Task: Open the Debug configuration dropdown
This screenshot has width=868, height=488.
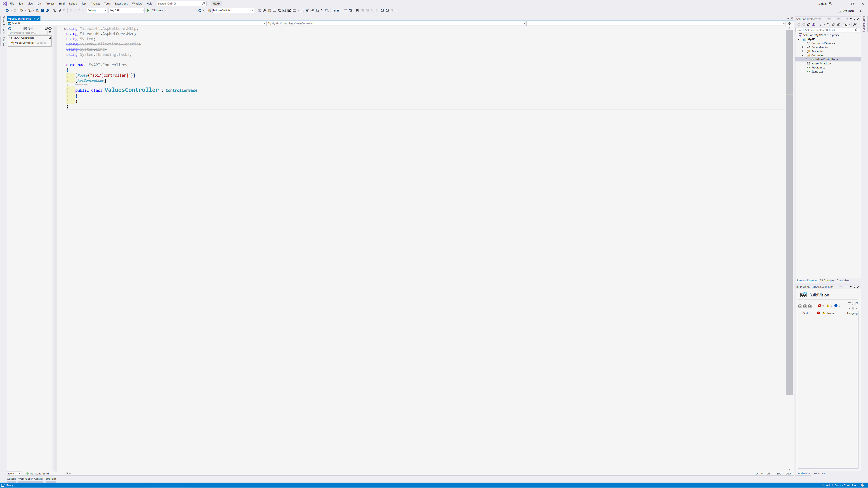Action: [x=97, y=10]
